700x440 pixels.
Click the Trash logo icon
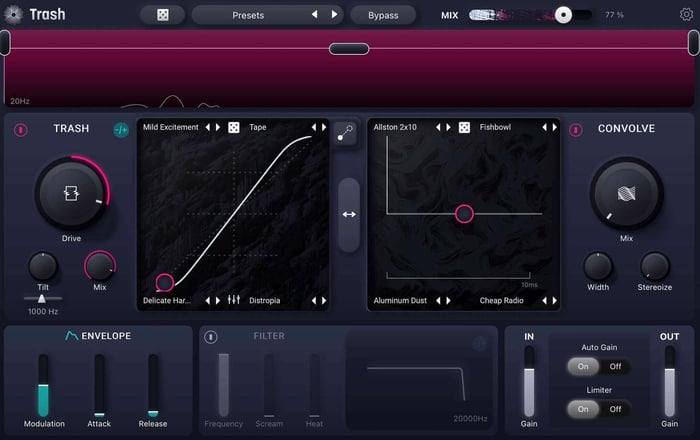click(x=14, y=15)
